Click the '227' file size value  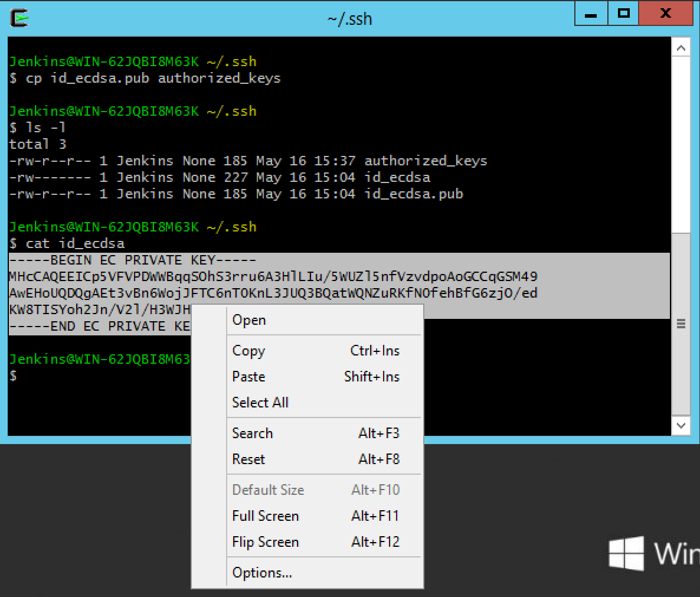coord(235,177)
